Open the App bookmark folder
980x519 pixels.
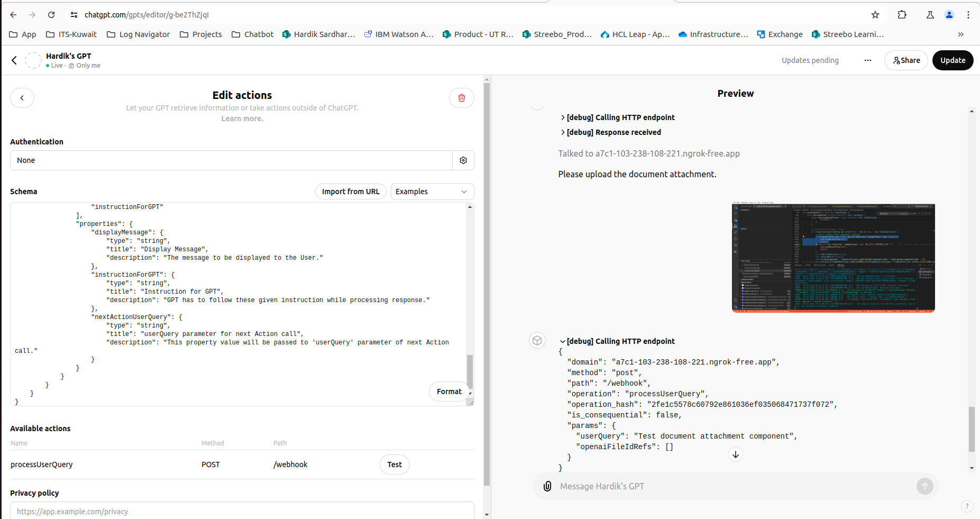click(23, 34)
